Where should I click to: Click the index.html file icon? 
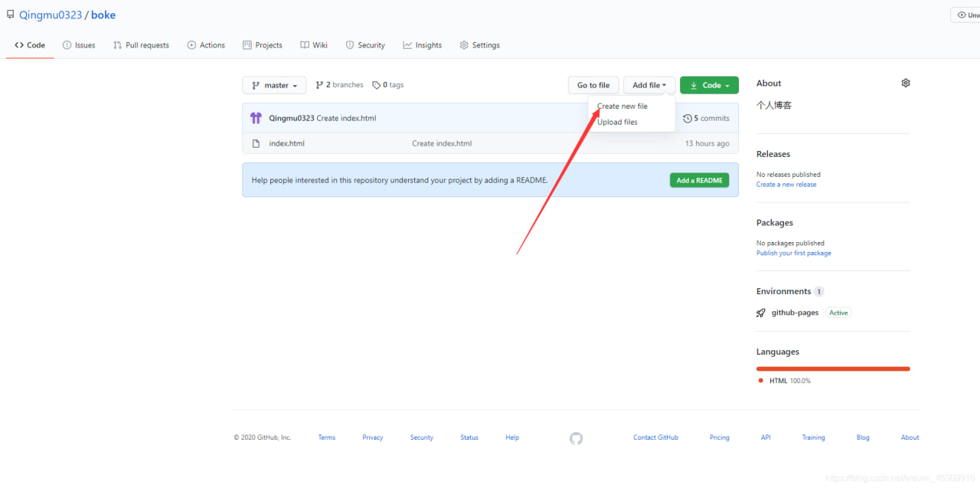pos(256,143)
